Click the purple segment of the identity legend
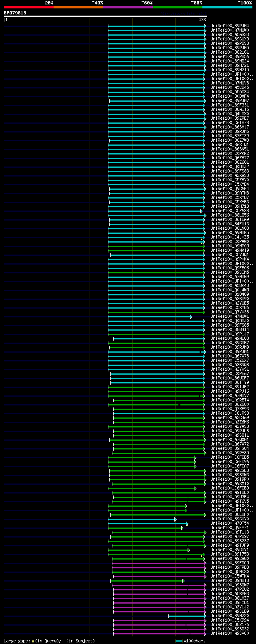This screenshot has width=256, height=644. pos(128,7)
